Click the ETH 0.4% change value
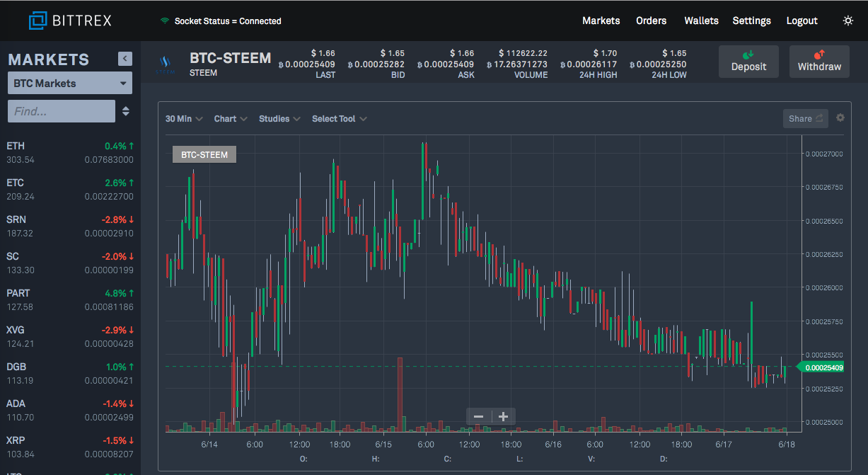868x475 pixels. (x=119, y=146)
